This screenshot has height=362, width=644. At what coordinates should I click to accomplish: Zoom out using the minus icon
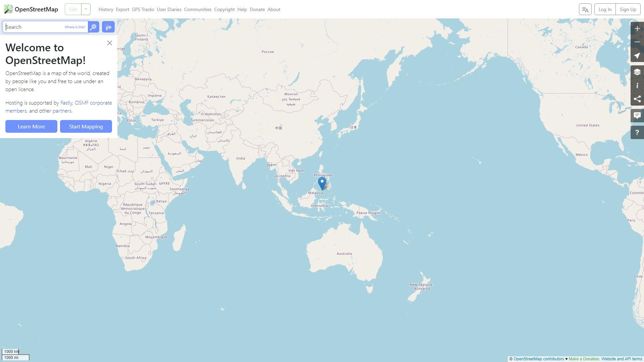point(637,42)
